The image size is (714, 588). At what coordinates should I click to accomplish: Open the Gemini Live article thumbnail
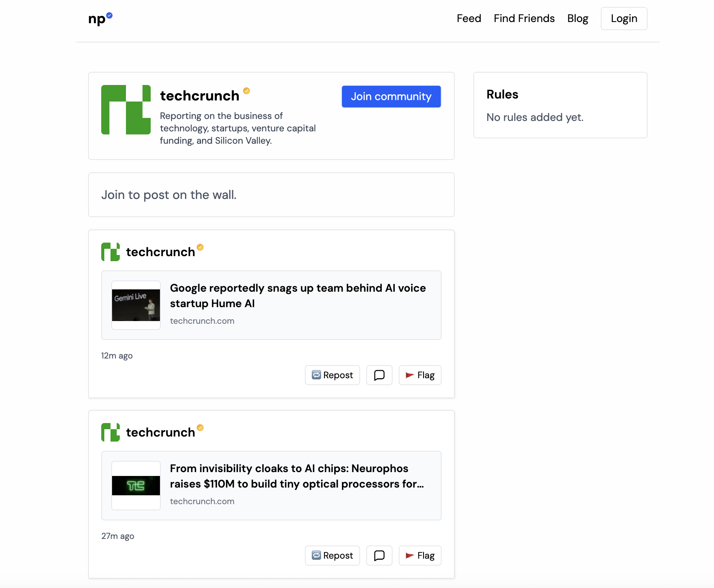pos(136,305)
